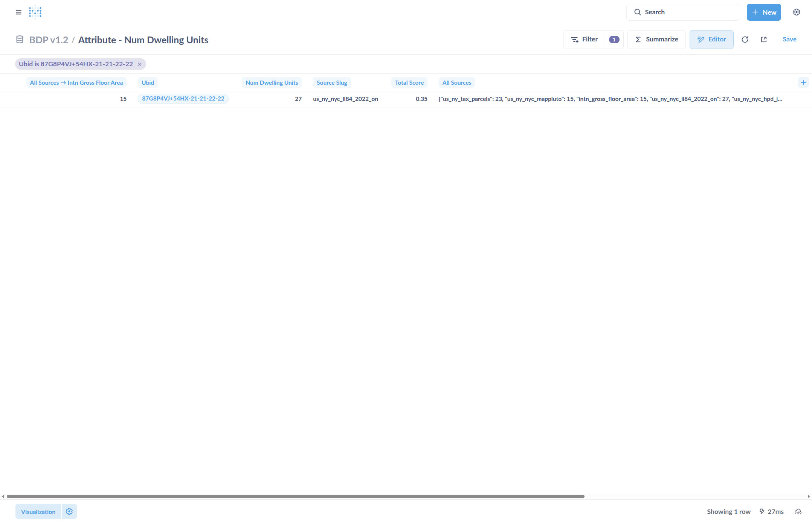Image resolution: width=812 pixels, height=523 pixels.
Task: Open the New item menu
Action: tap(763, 12)
